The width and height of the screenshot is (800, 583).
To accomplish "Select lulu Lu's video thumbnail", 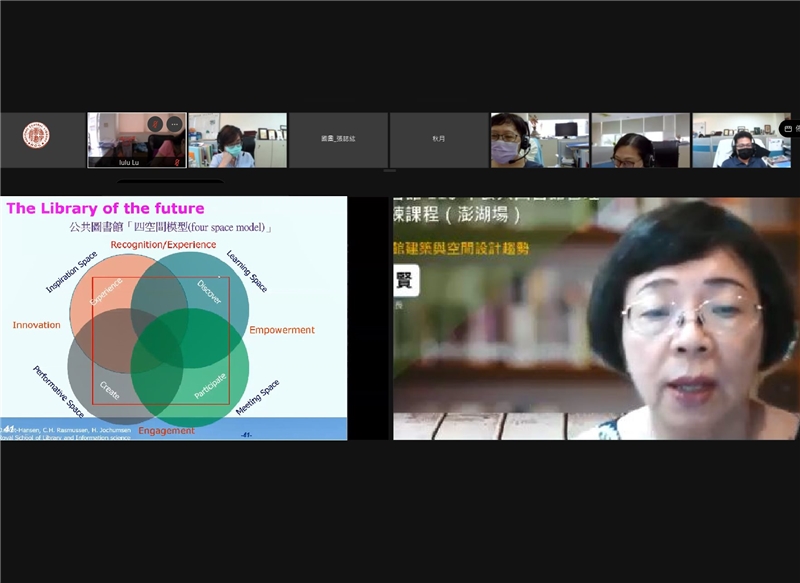I will tap(120, 140).
